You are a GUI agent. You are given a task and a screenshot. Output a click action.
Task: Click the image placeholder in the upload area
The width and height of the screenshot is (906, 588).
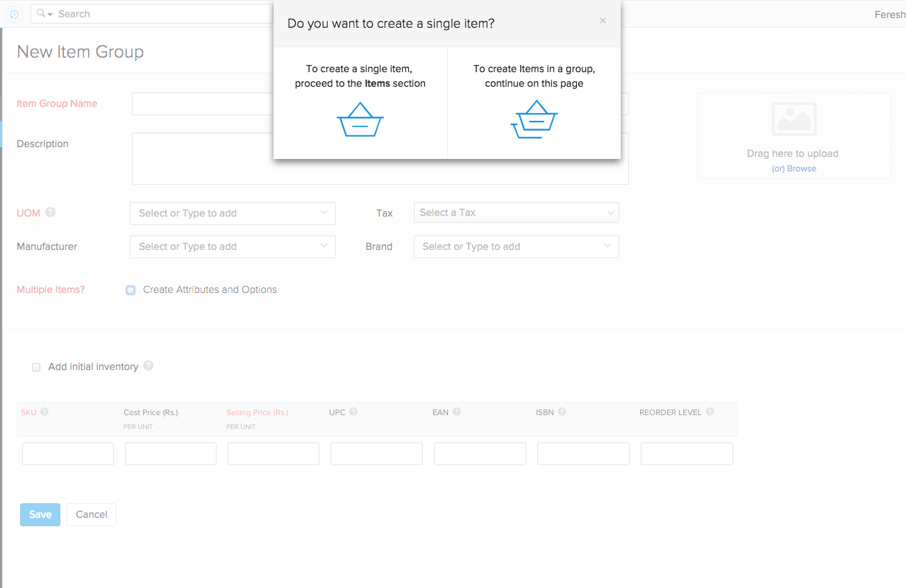pos(793,119)
